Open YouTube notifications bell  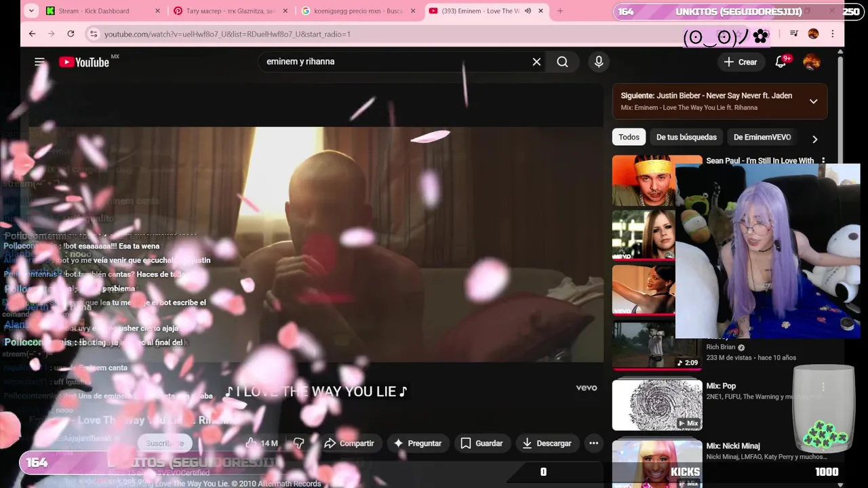pyautogui.click(x=781, y=62)
